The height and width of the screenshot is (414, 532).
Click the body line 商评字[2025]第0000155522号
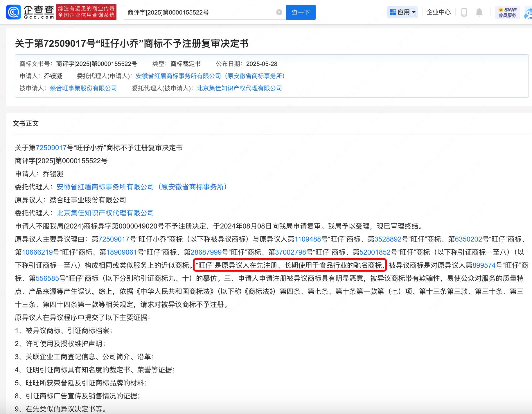(61, 161)
